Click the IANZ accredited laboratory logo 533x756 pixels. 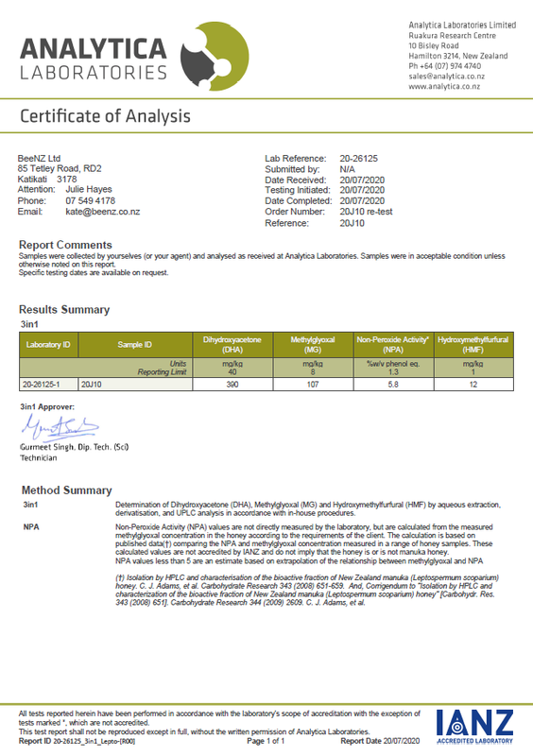click(474, 727)
